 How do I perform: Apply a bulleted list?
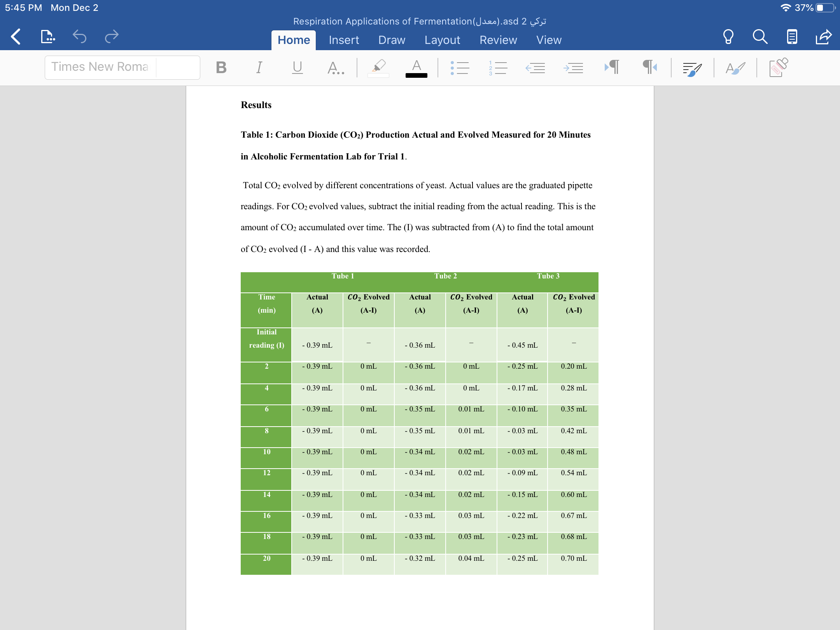(x=460, y=68)
